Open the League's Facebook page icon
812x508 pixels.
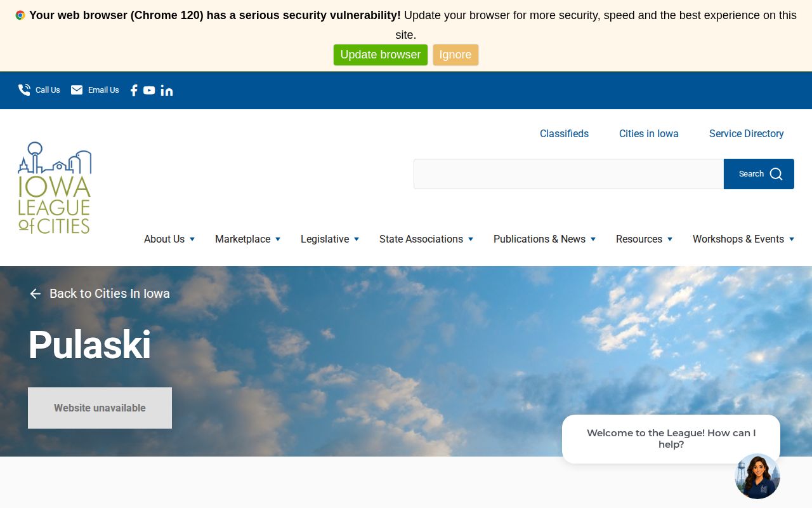(x=134, y=90)
